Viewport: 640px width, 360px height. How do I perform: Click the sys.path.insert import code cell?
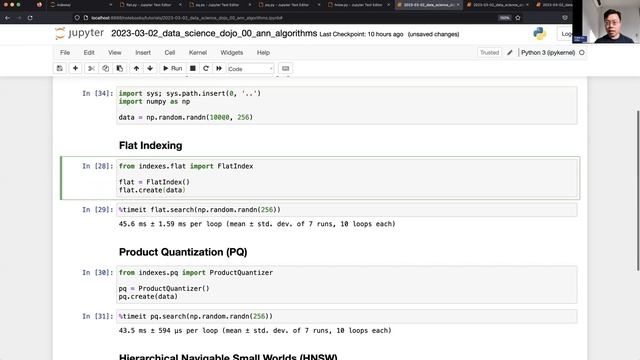pos(347,105)
